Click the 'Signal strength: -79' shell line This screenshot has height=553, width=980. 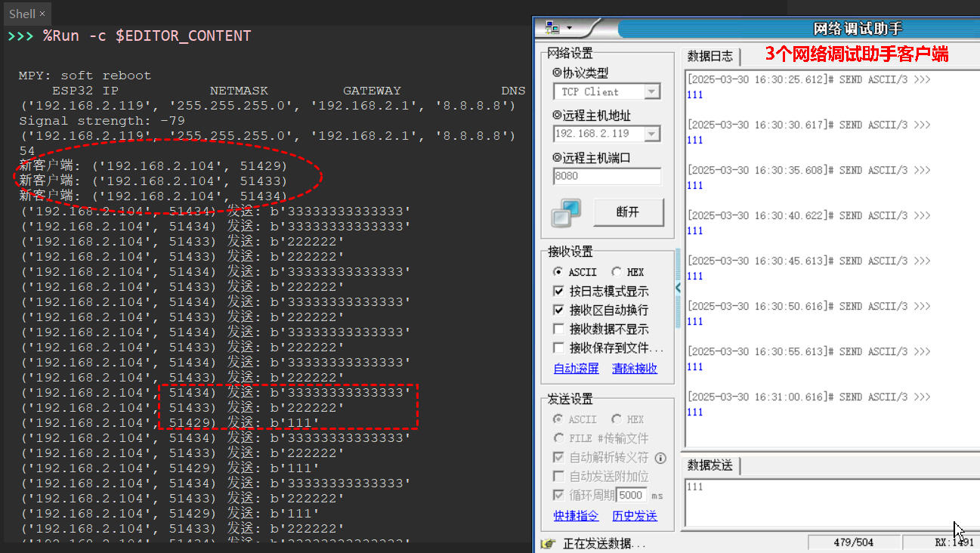pyautogui.click(x=102, y=121)
